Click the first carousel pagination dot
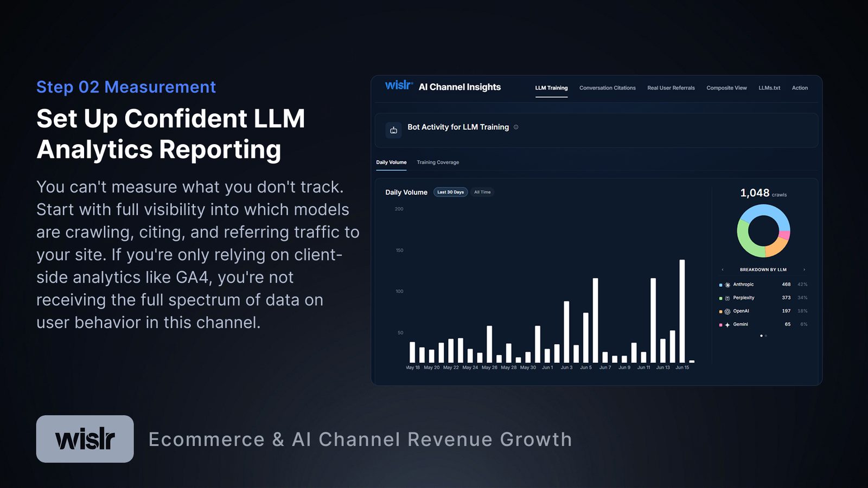The image size is (868, 488). pyautogui.click(x=761, y=336)
